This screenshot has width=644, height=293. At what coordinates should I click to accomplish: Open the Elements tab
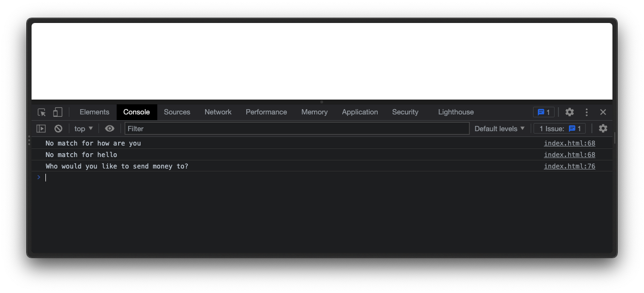94,112
